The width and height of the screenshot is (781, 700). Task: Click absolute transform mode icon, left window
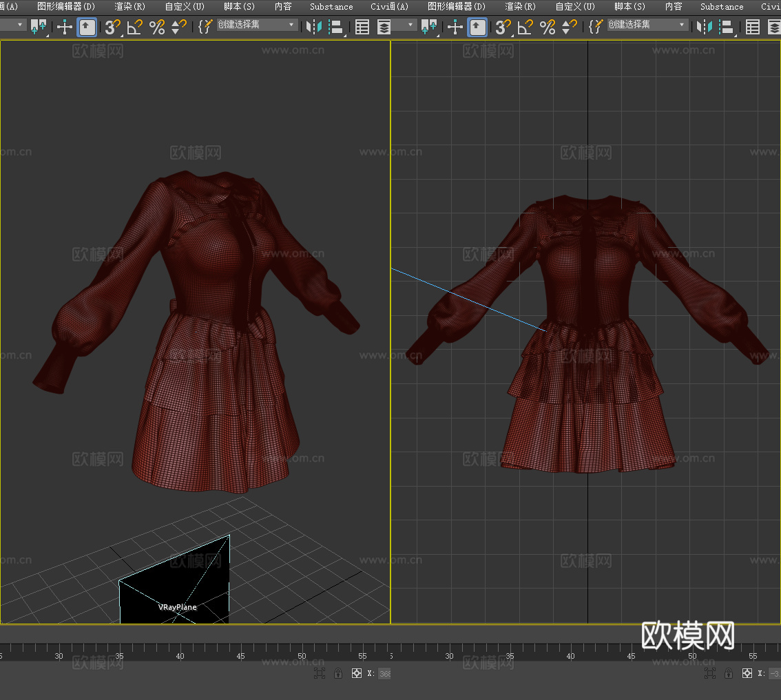coord(357,673)
